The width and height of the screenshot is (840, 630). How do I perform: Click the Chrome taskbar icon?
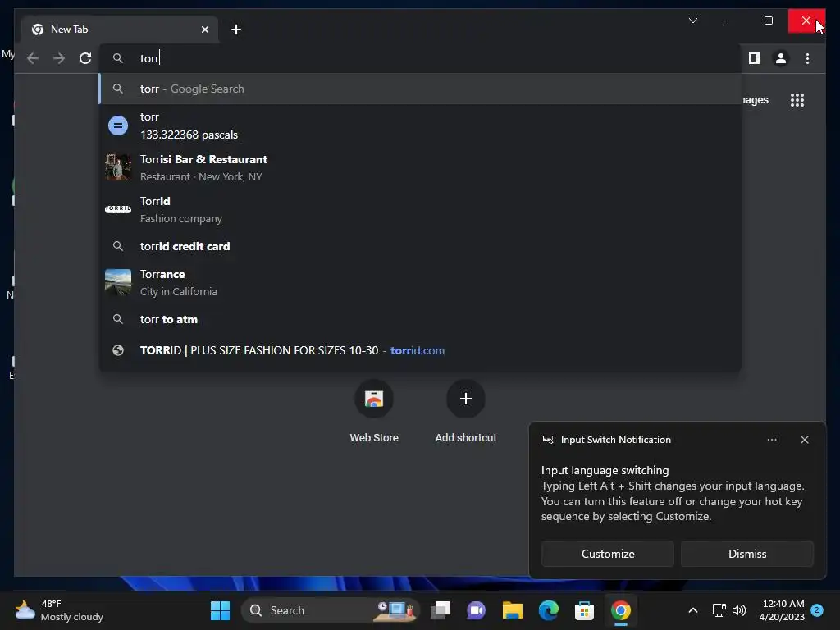click(620, 610)
